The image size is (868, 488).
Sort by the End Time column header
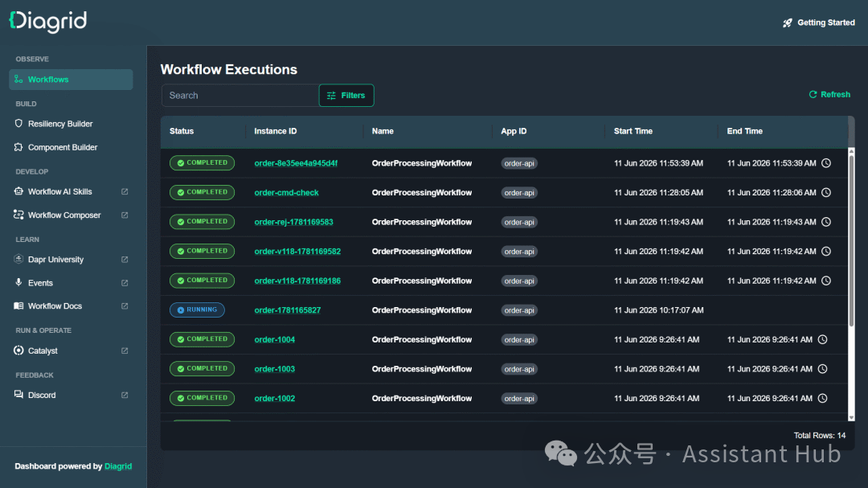point(744,131)
